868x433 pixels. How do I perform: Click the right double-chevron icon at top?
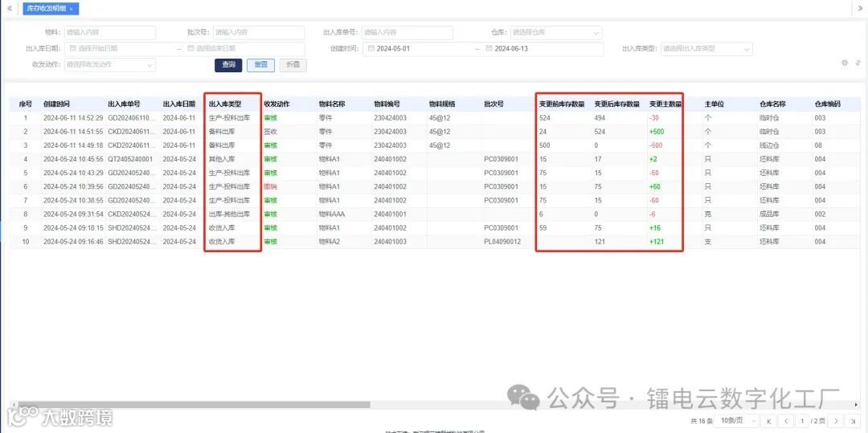point(860,8)
